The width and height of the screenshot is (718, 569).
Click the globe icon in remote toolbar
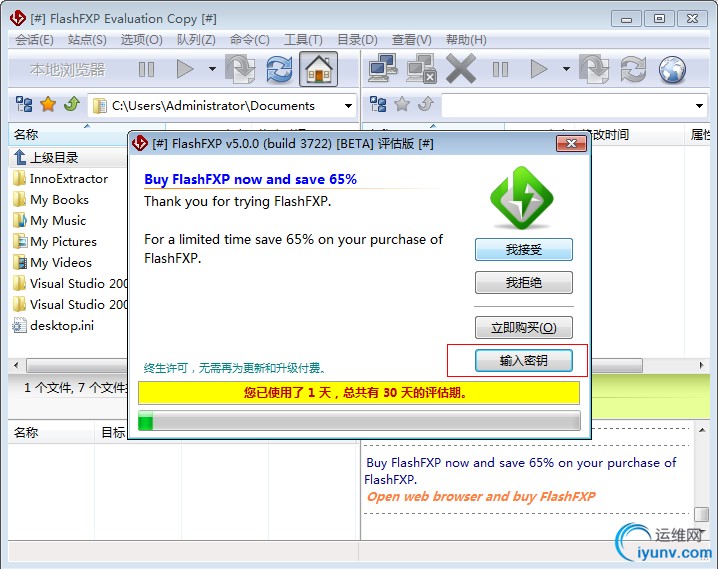pyautogui.click(x=672, y=70)
